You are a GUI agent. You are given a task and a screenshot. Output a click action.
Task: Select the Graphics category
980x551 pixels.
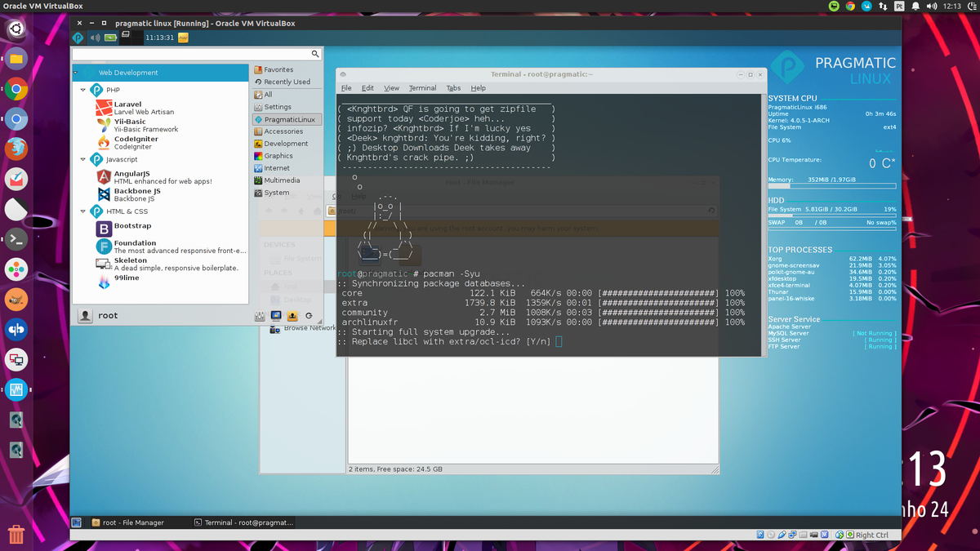287,156
